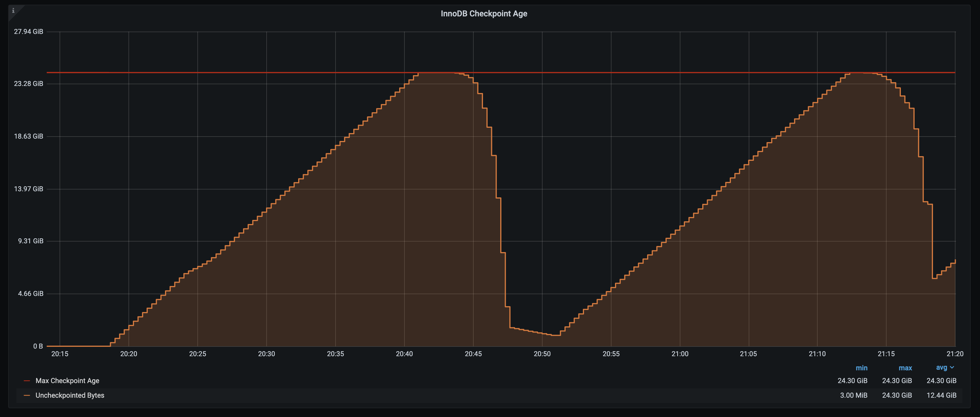Sort legend by the avg column header
The height and width of the screenshot is (417, 980).
pos(941,368)
